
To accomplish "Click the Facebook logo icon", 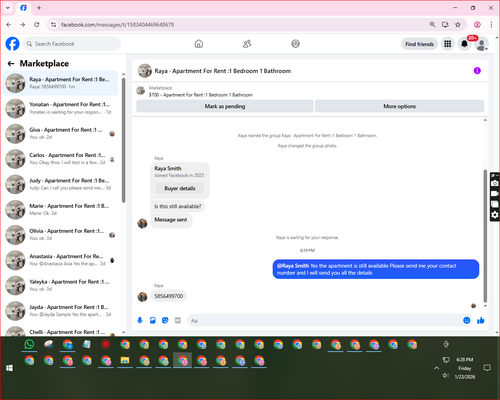I will pyautogui.click(x=13, y=44).
